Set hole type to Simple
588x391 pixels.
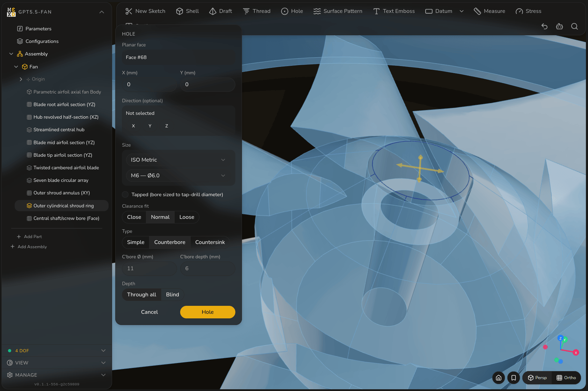pos(136,242)
